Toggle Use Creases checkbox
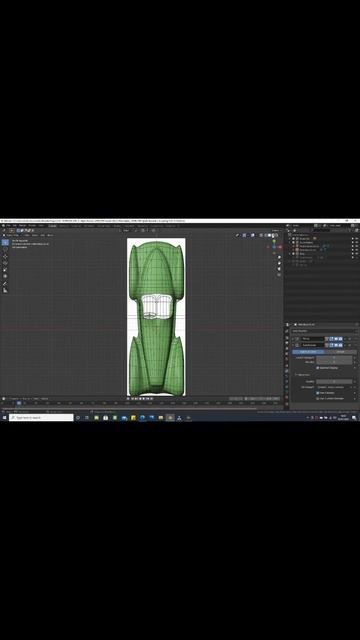The width and height of the screenshot is (360, 640). (318, 393)
